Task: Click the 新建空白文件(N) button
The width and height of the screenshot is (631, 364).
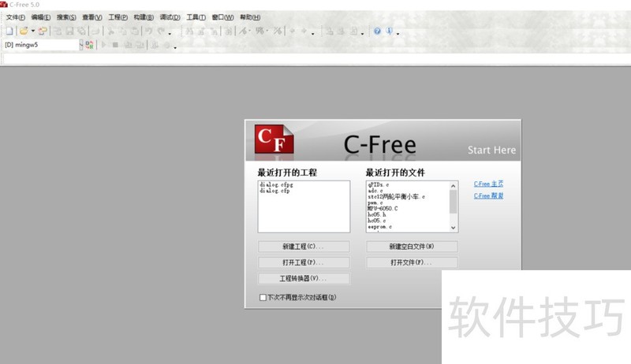Action: [x=412, y=247]
